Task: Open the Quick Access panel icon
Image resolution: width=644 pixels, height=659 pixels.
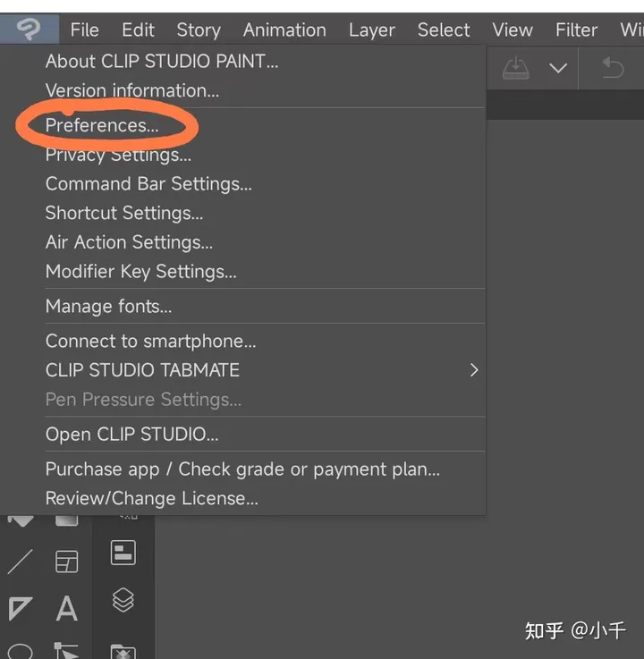Action: point(123,553)
